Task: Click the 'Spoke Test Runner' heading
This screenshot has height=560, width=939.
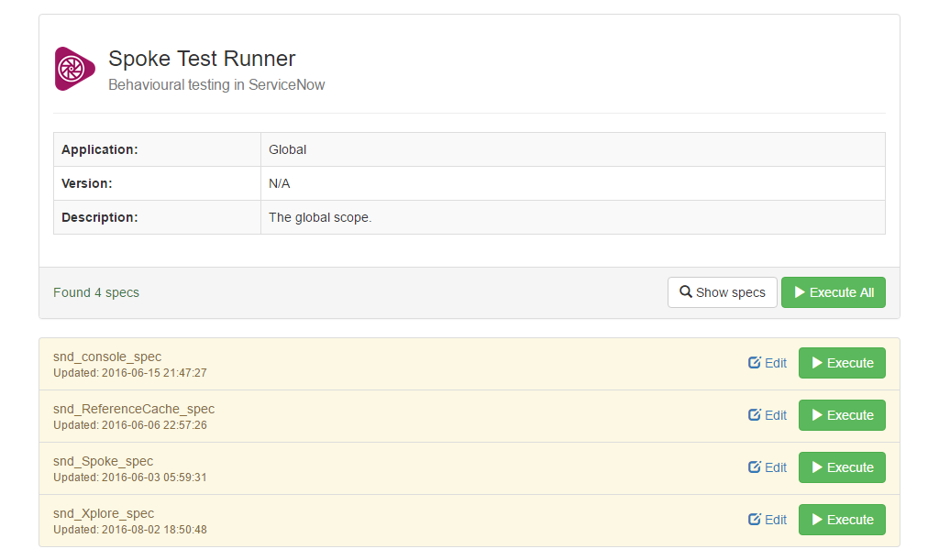Action: (202, 59)
